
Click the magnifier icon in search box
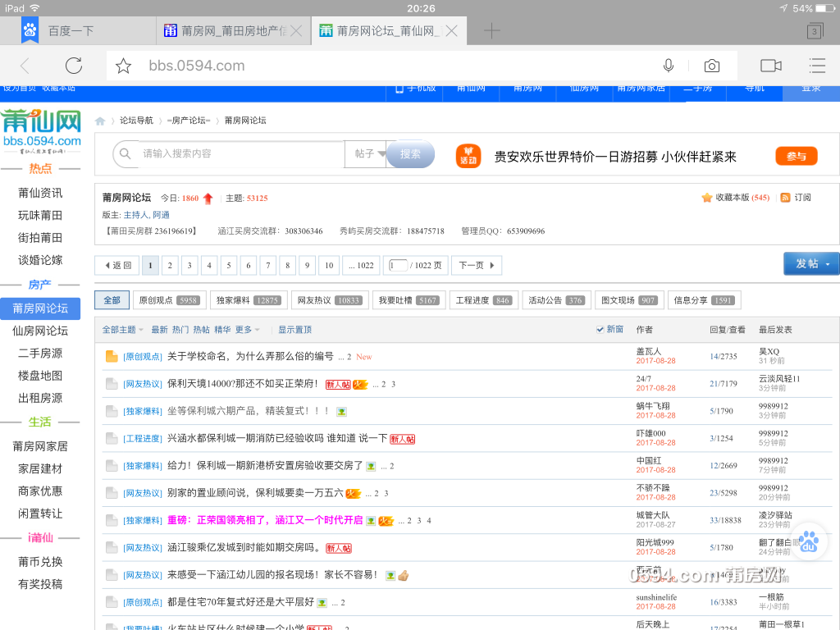126,153
